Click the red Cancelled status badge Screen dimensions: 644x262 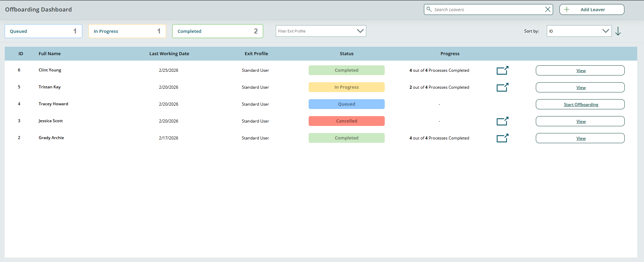pos(347,121)
